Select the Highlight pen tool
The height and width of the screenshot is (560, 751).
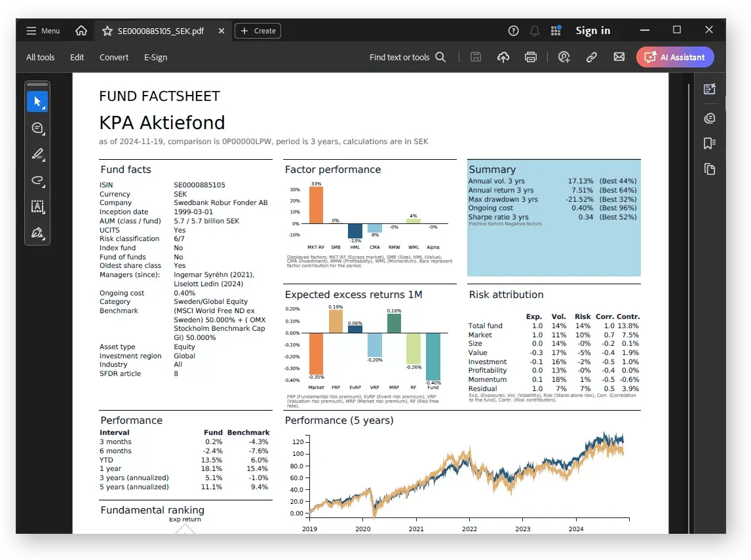coord(37,154)
